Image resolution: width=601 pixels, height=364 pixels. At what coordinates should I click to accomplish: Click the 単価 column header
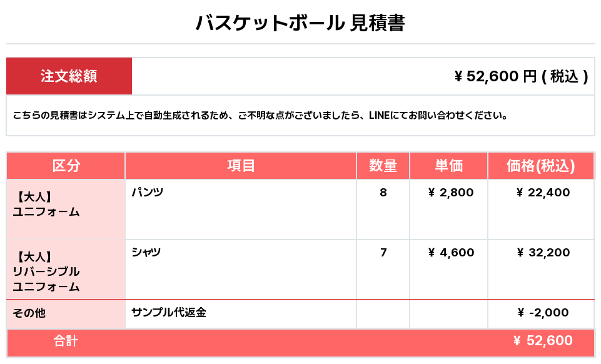pyautogui.click(x=448, y=166)
